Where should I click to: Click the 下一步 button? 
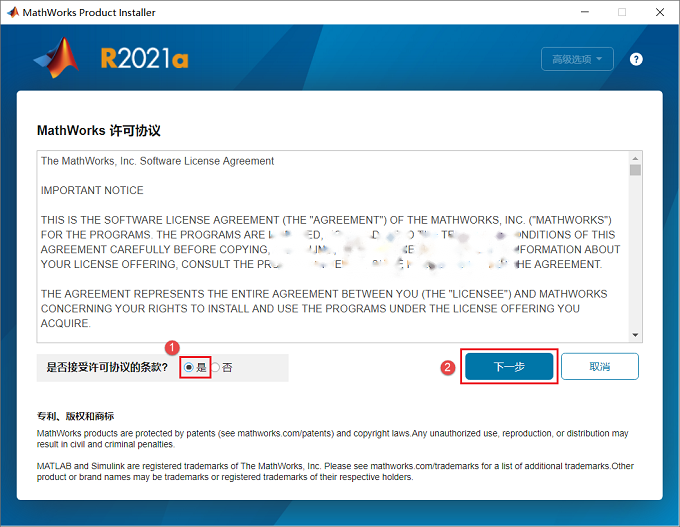point(509,367)
